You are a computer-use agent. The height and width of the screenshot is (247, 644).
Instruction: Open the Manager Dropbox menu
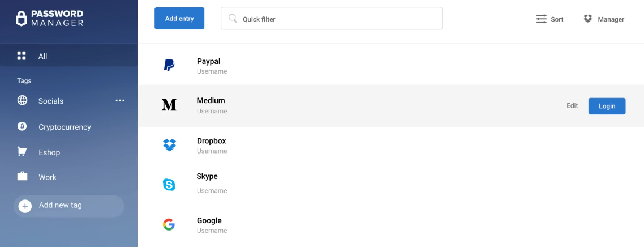coord(603,19)
